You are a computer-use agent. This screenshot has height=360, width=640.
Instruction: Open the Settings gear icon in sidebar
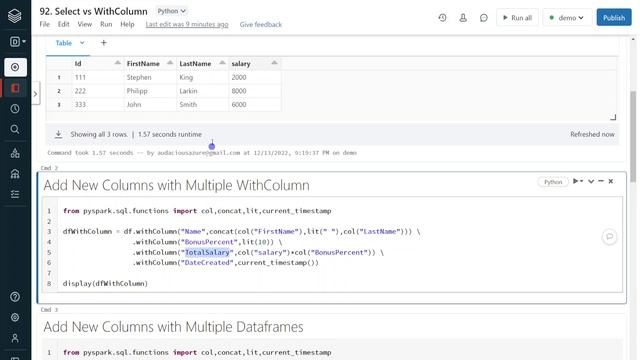click(15, 317)
